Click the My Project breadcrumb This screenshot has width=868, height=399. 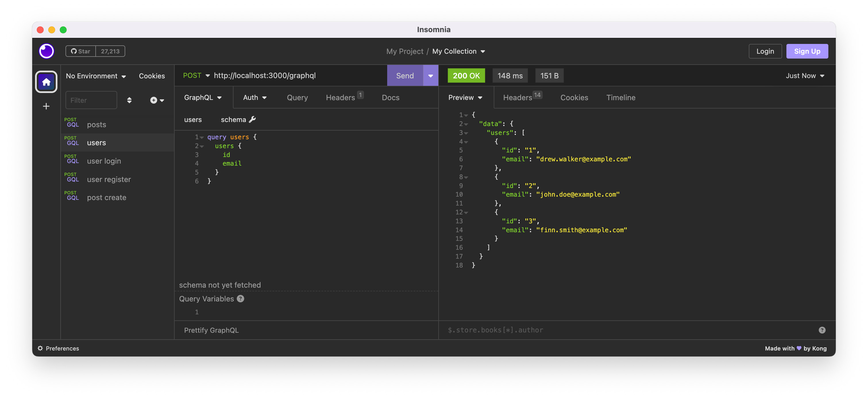404,51
